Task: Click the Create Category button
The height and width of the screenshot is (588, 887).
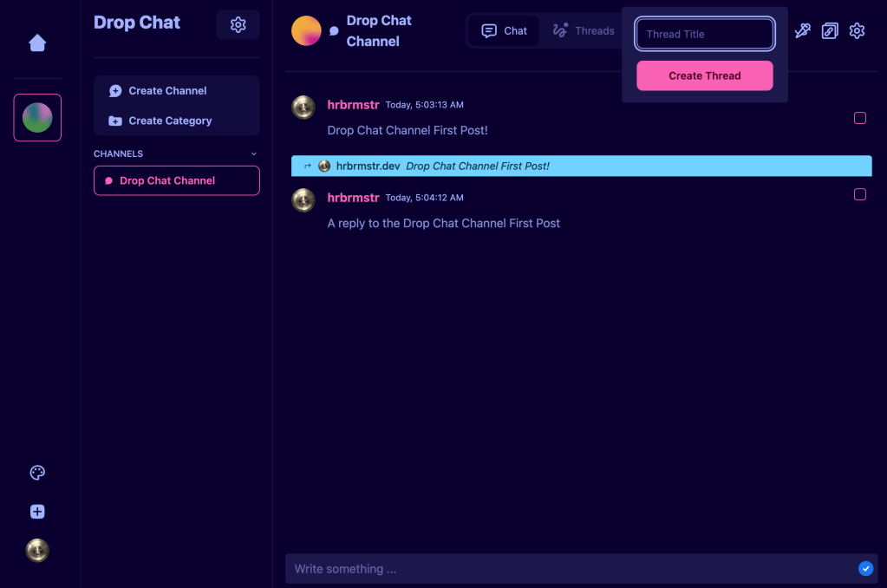Action: (x=170, y=121)
